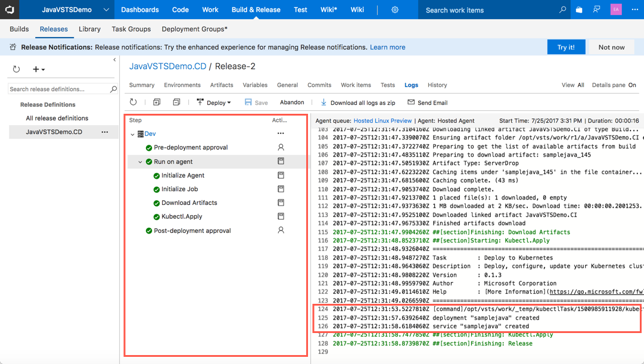Click the Pre-deployment approval person icon
Screen dimensions: 644x364
[x=281, y=147]
